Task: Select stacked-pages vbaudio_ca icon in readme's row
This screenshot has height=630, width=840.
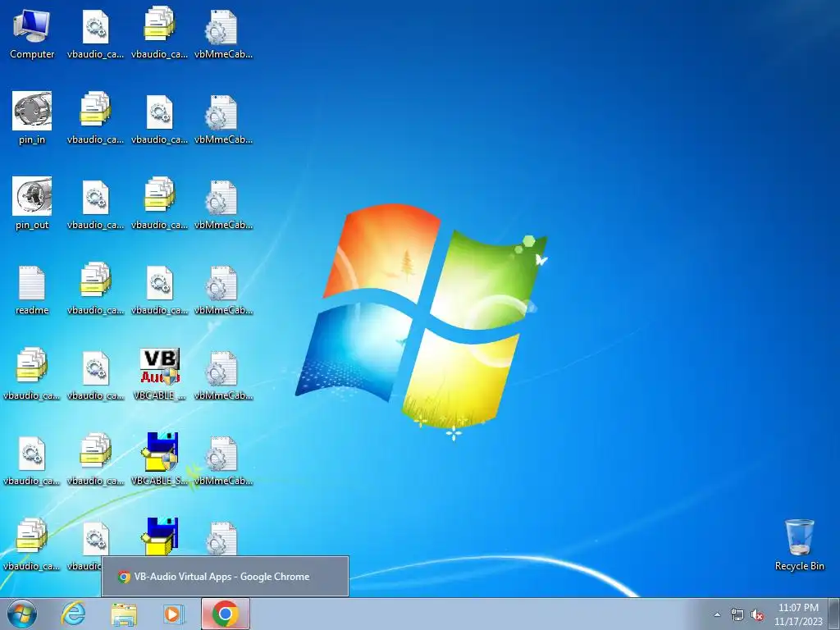Action: click(95, 290)
